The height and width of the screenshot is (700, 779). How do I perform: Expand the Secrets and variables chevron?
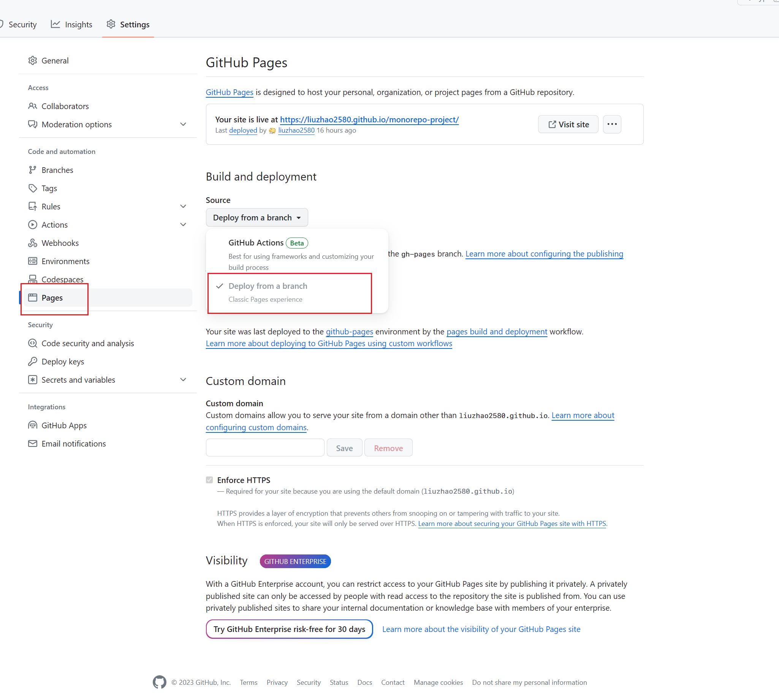click(183, 380)
